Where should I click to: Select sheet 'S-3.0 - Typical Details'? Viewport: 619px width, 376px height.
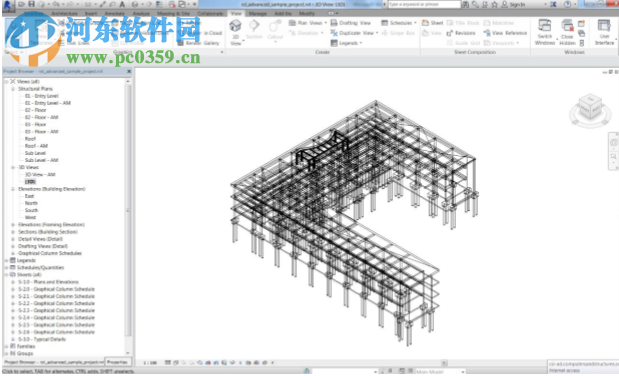(42, 339)
